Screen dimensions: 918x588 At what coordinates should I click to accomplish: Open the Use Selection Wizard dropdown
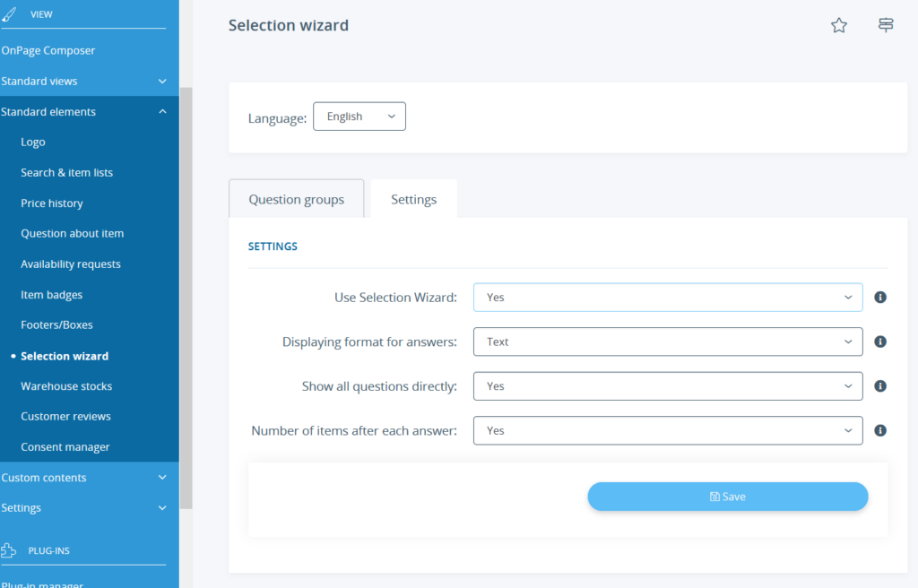(x=667, y=297)
